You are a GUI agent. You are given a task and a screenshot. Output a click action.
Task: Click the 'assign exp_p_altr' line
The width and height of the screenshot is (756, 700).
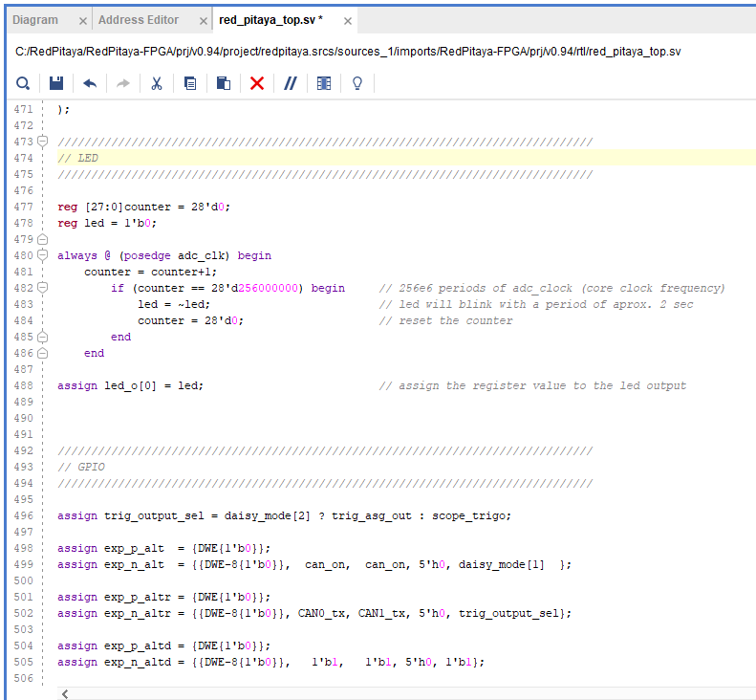[x=164, y=598]
